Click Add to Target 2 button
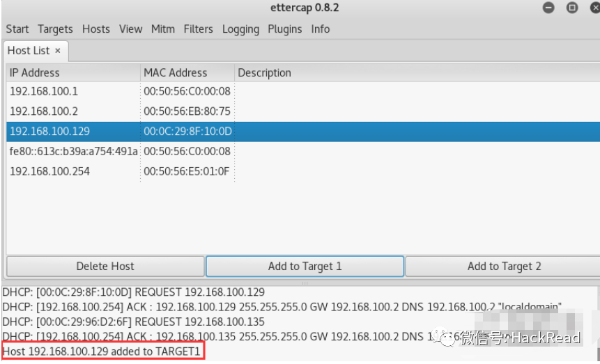This screenshot has height=364, width=600. [503, 266]
